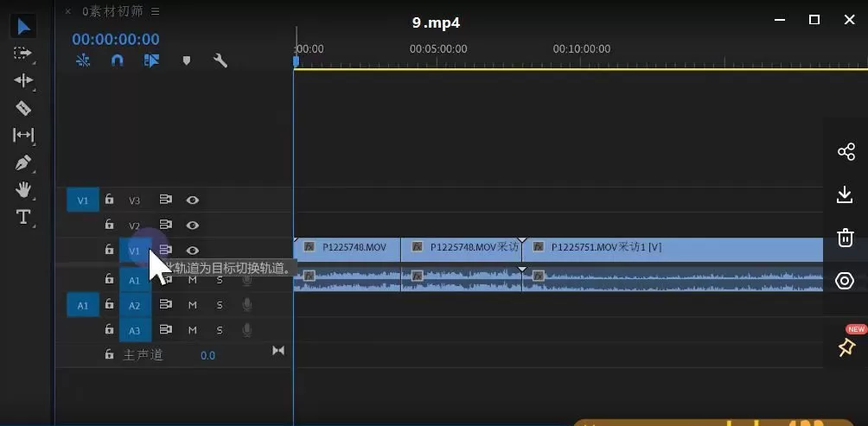868x426 pixels.
Task: Select the Hand tool
Action: coord(23,189)
